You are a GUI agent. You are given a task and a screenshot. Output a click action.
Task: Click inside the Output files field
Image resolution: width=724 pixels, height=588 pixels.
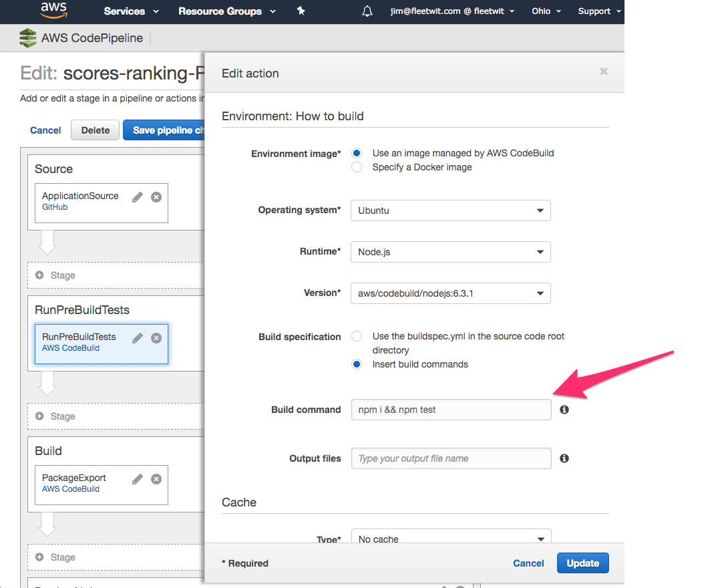(451, 458)
